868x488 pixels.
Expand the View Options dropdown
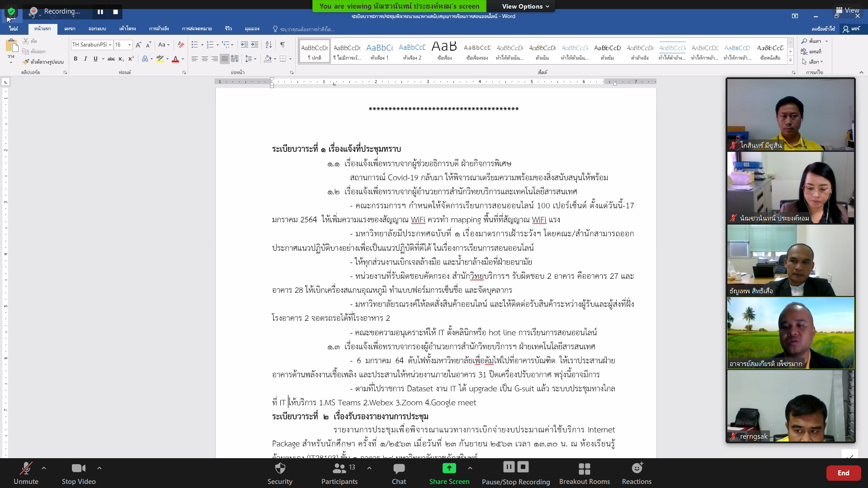[x=525, y=6]
